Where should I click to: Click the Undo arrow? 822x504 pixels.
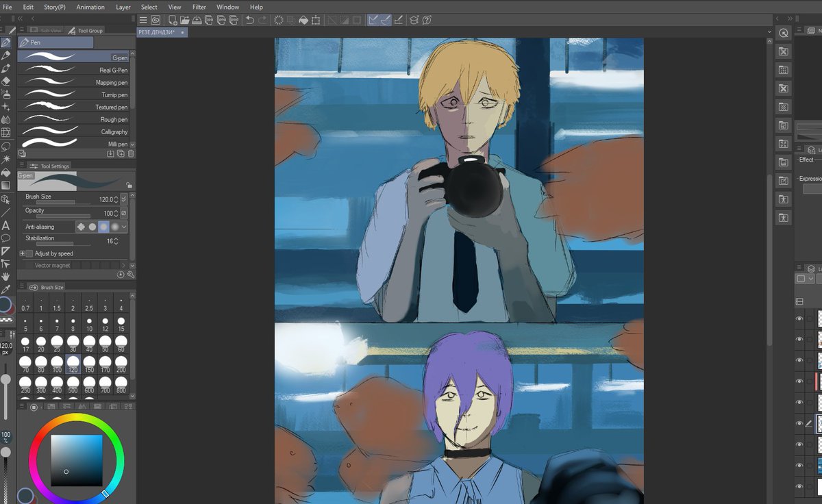click(250, 20)
